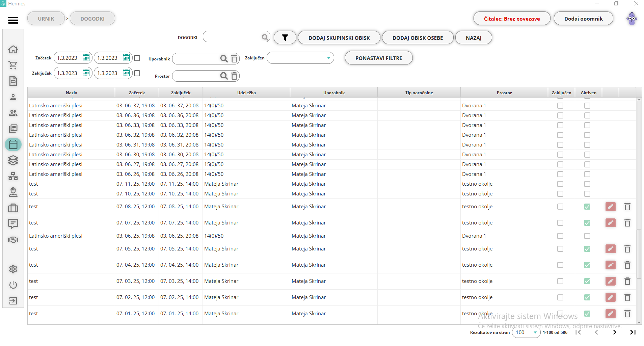The image size is (644, 346).
Task: Clear Prostor field with trash icon
Action: (234, 76)
